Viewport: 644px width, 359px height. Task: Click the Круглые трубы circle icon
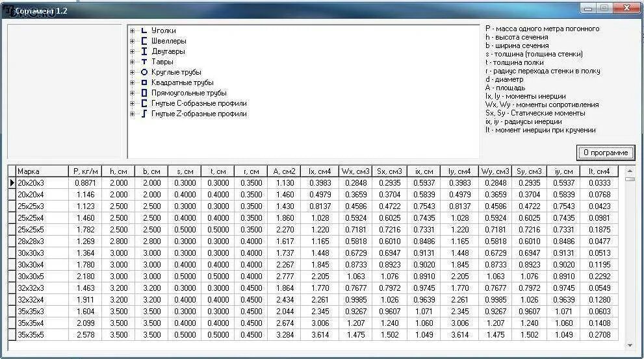pyautogui.click(x=144, y=72)
